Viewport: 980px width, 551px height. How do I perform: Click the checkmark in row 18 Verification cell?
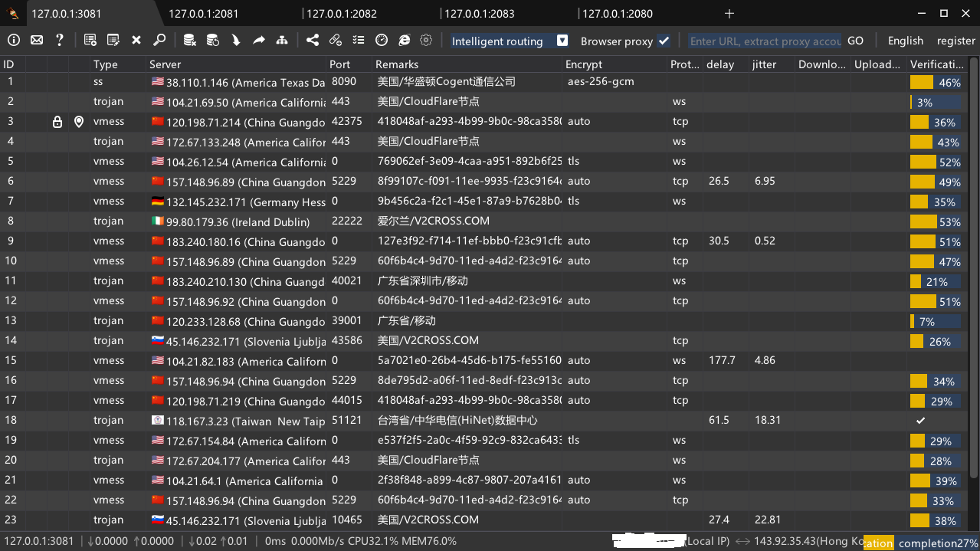[920, 421]
